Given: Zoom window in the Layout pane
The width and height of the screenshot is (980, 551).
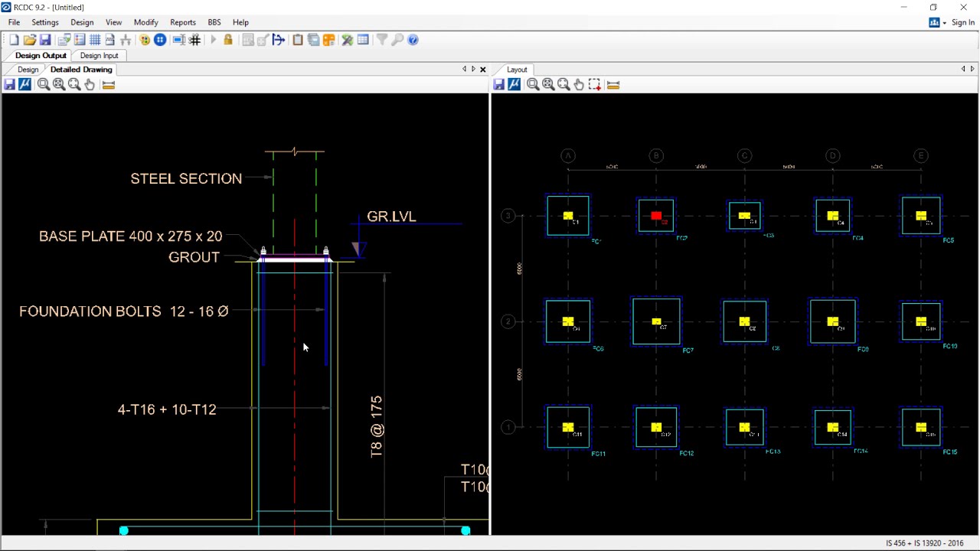Looking at the screenshot, I should [533, 84].
